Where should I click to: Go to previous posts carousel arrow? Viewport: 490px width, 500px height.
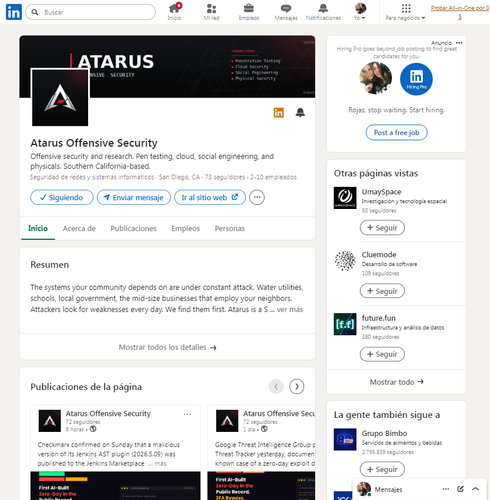pos(276,387)
